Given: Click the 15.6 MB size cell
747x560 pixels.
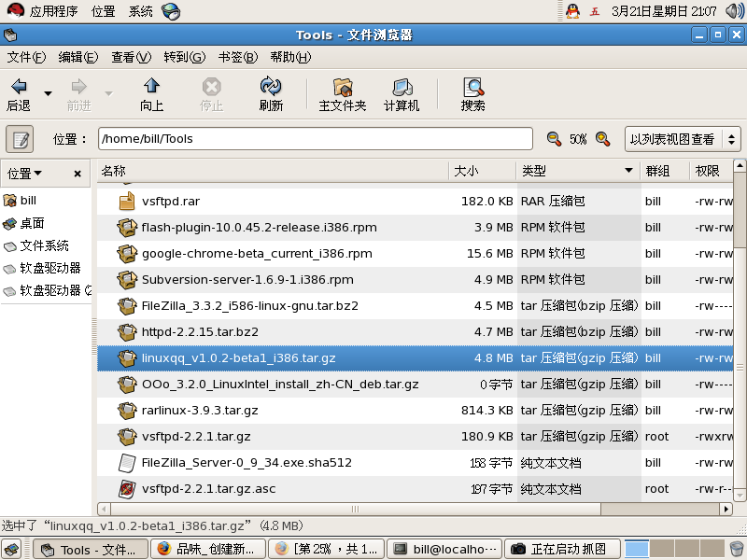Looking at the screenshot, I should (489, 253).
